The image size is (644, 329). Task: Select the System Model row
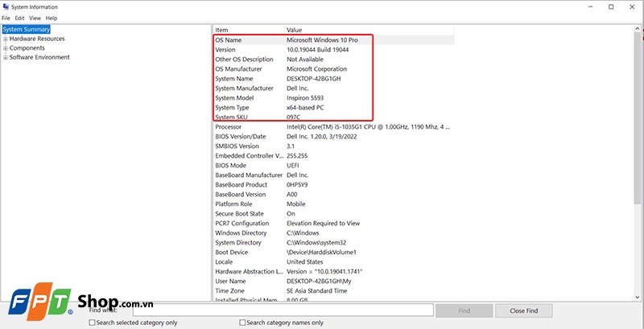[333, 97]
